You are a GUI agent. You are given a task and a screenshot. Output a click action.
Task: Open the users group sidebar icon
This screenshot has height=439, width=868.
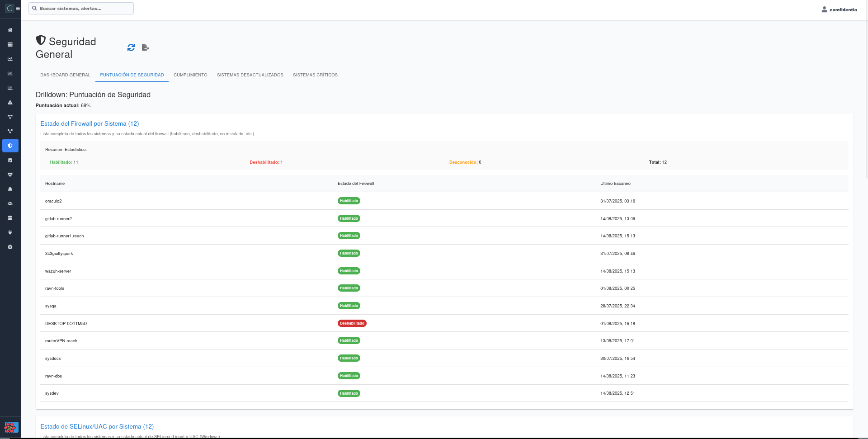click(10, 203)
